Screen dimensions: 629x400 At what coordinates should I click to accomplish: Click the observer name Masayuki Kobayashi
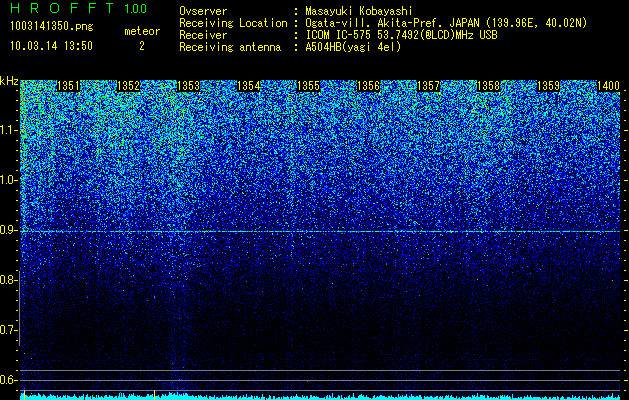pos(359,12)
